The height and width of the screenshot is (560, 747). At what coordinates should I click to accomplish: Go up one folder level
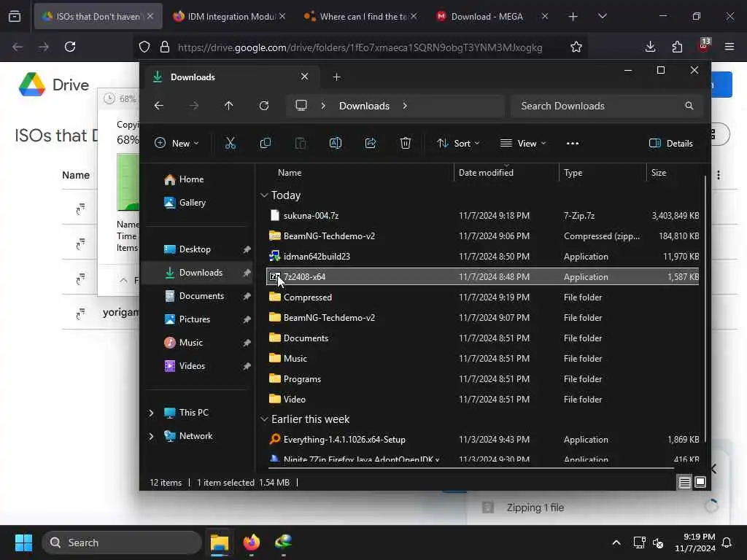pyautogui.click(x=228, y=106)
